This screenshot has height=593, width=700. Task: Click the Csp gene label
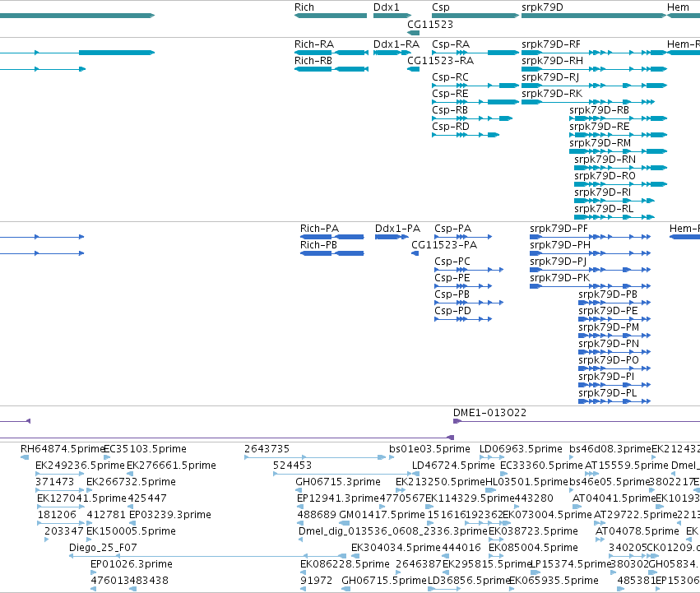(441, 7)
